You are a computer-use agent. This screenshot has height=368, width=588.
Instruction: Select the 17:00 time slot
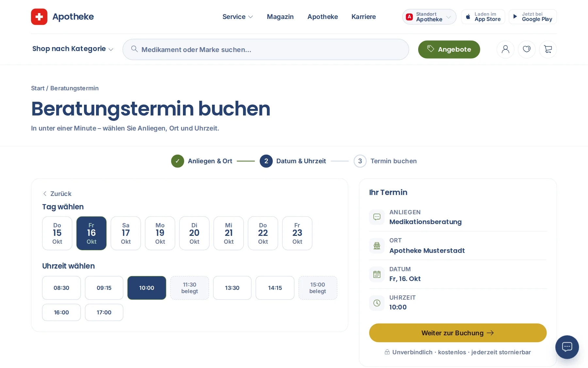[104, 312]
